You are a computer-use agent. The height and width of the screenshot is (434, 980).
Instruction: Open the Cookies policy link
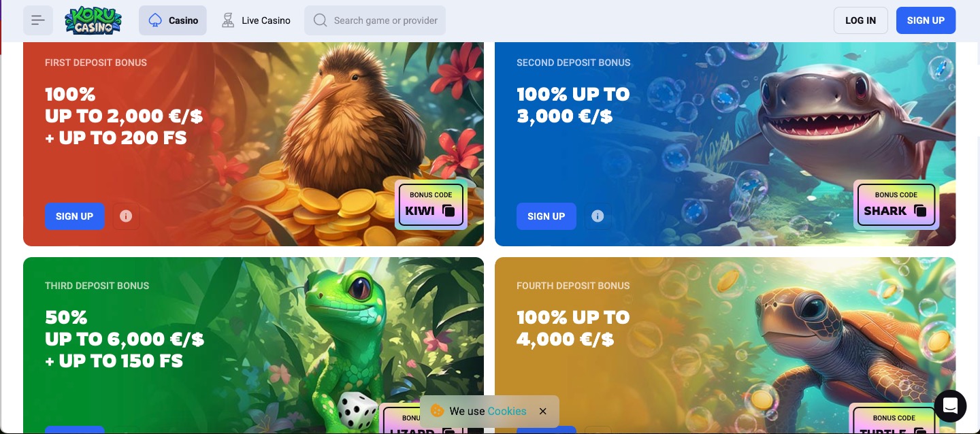pos(507,411)
